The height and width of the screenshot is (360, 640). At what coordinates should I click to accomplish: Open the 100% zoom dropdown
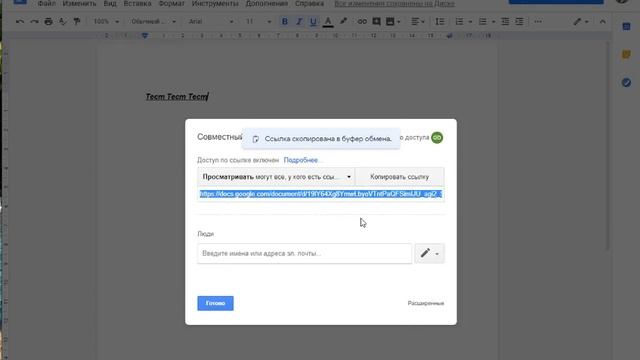tap(106, 22)
